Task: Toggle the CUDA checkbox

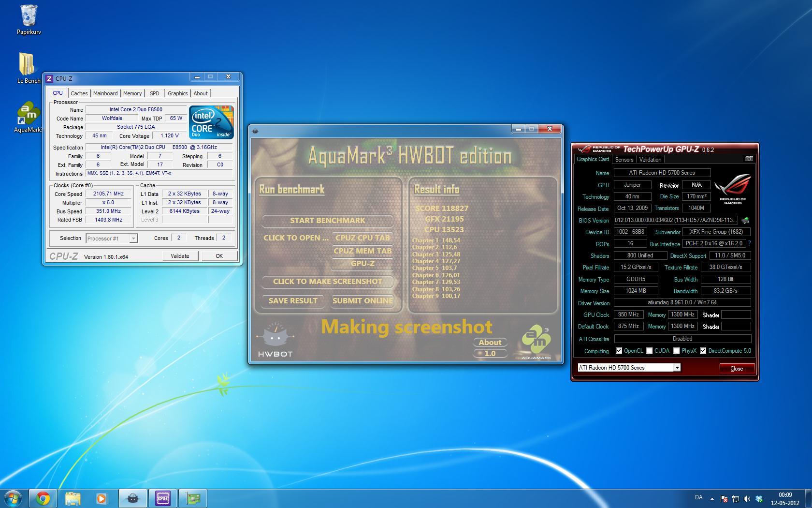Action: point(649,351)
